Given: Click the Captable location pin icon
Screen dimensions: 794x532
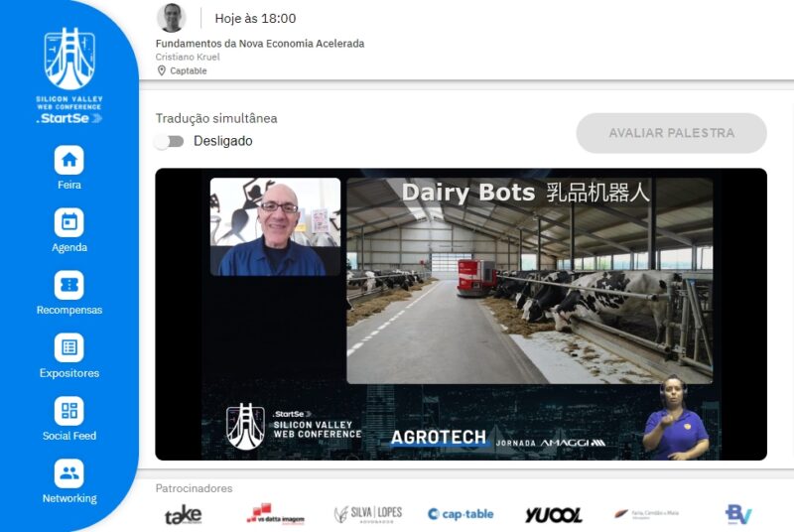Looking at the screenshot, I should coord(162,70).
